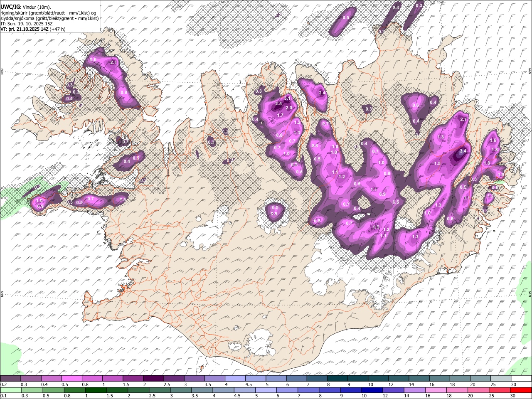Click the 2.5 value beside the 3.1 peak
Image resolution: width=532 pixels, height=399 pixels.
[x=279, y=103]
